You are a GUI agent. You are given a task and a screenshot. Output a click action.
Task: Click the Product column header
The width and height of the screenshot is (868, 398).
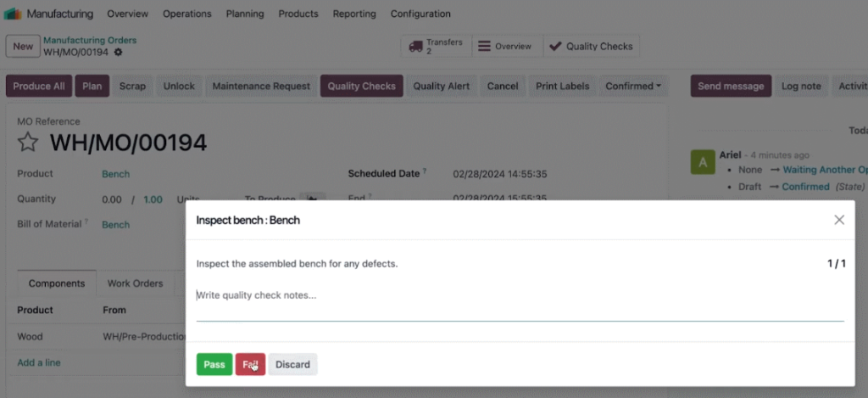pyautogui.click(x=35, y=310)
